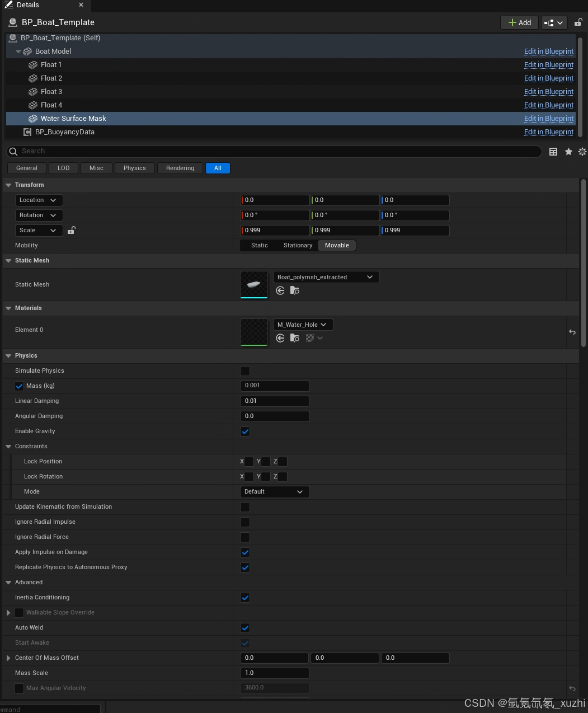Browse to Static Mesh in Content Browser
588x713 pixels.
(295, 290)
